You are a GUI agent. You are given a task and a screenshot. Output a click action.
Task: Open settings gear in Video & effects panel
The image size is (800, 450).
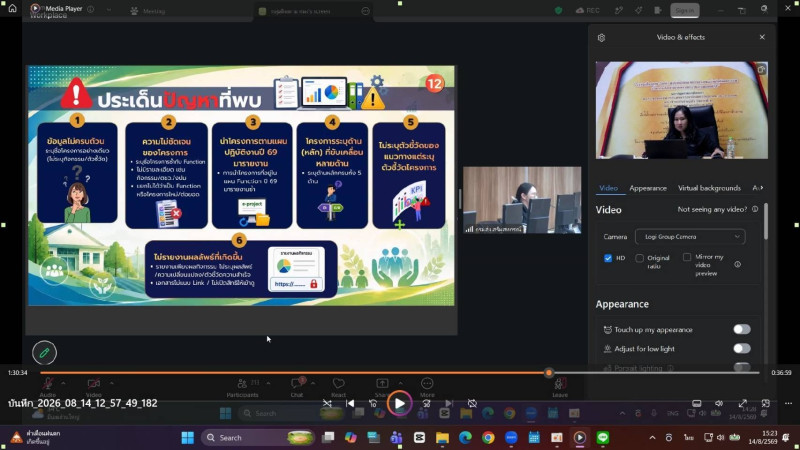(x=602, y=38)
